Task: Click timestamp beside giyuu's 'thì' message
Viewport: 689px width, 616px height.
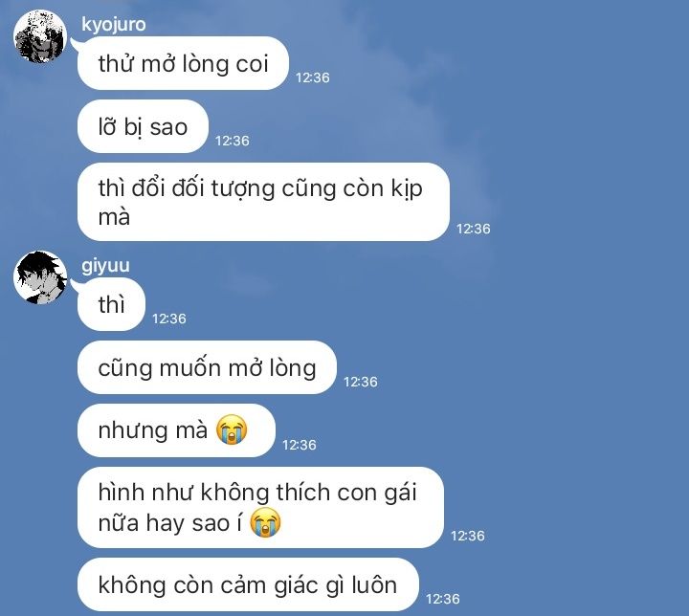Action: pos(169,319)
